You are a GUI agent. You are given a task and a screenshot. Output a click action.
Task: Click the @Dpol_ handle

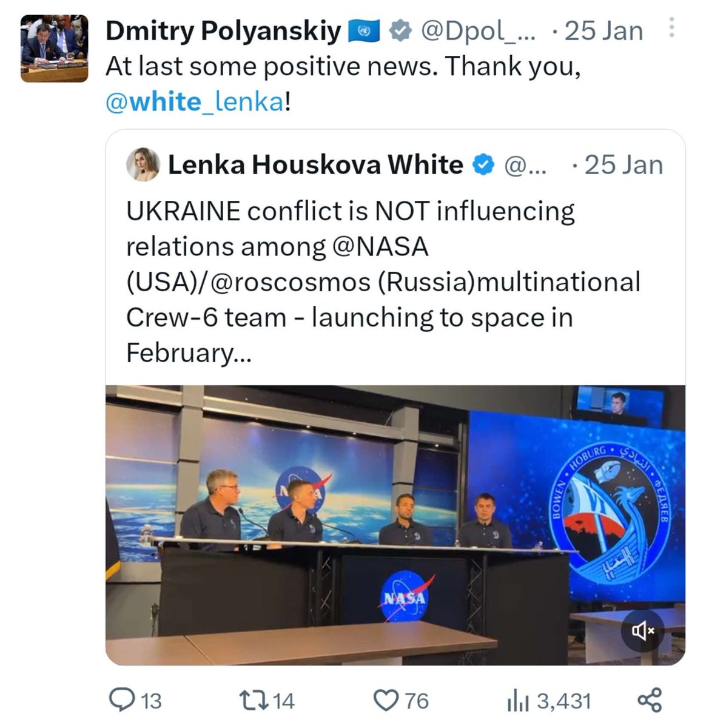[x=478, y=30]
